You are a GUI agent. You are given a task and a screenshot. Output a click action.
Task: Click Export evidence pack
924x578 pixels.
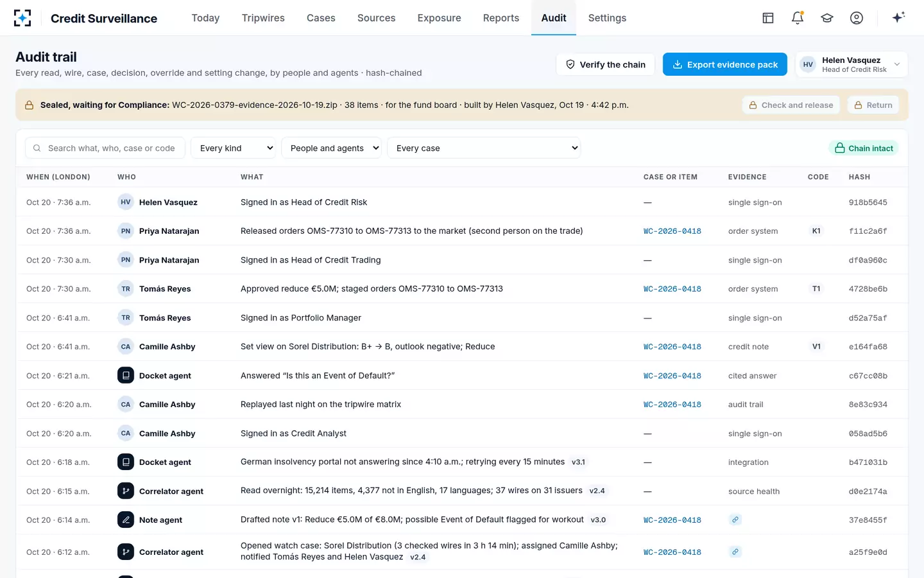pyautogui.click(x=724, y=64)
